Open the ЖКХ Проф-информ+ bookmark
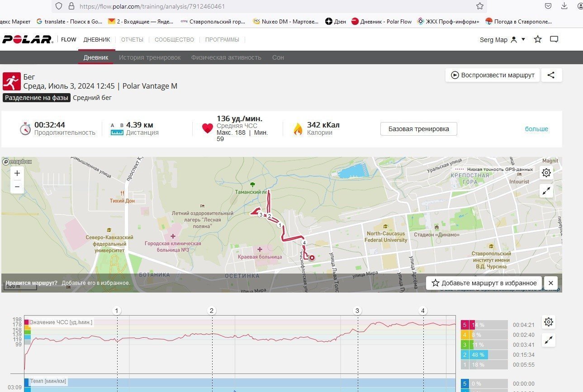 pos(448,21)
